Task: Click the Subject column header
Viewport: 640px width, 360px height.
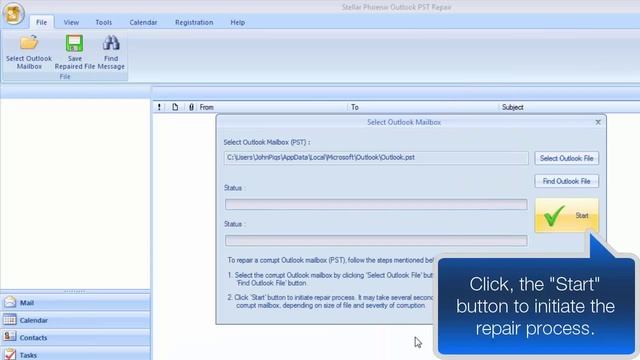Action: [513, 107]
